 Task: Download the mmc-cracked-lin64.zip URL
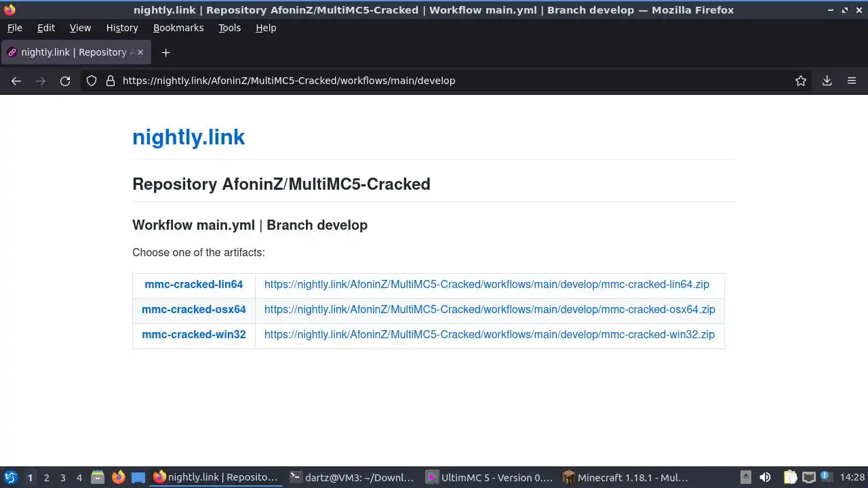[487, 285]
